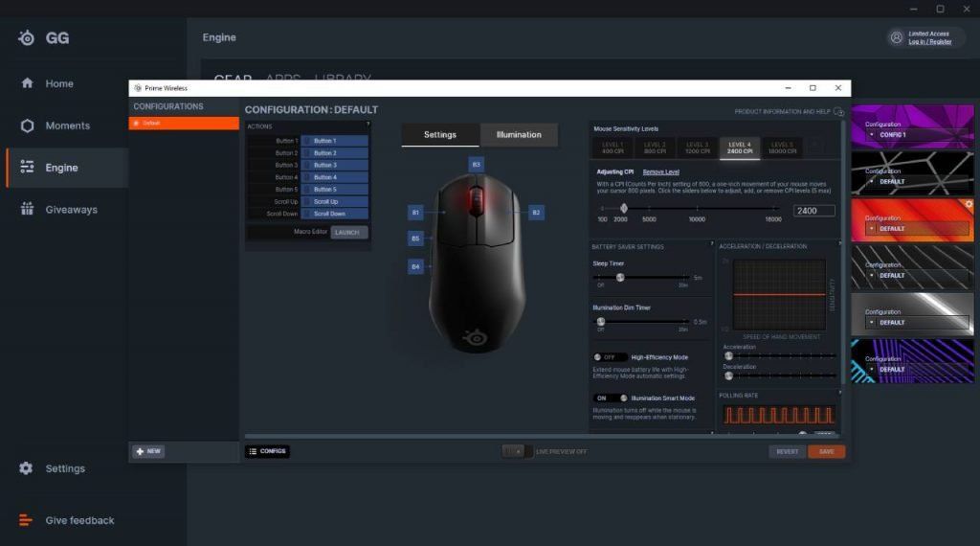Click the REVERT button
This screenshot has height=546, width=980.
pos(788,451)
